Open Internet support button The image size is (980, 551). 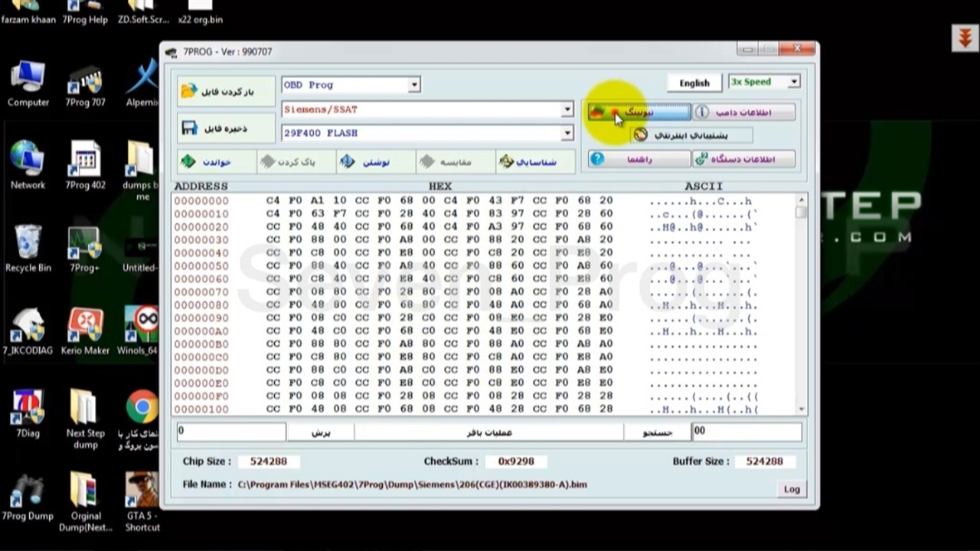tap(691, 135)
